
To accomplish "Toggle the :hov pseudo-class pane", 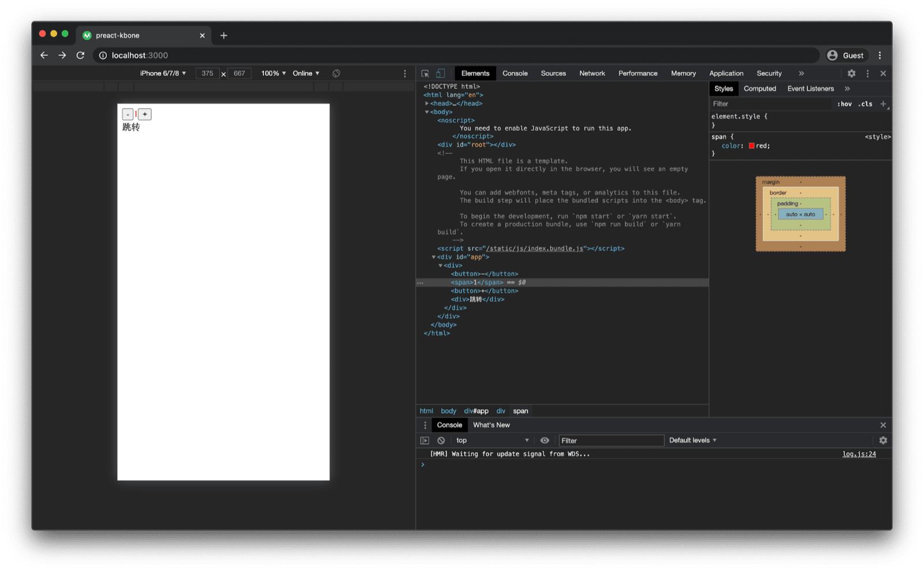I will click(845, 104).
